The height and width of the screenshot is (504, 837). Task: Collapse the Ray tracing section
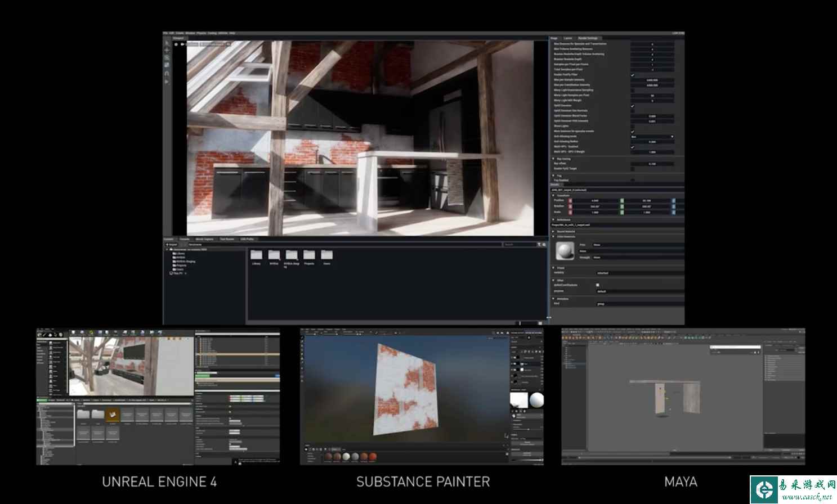[553, 159]
